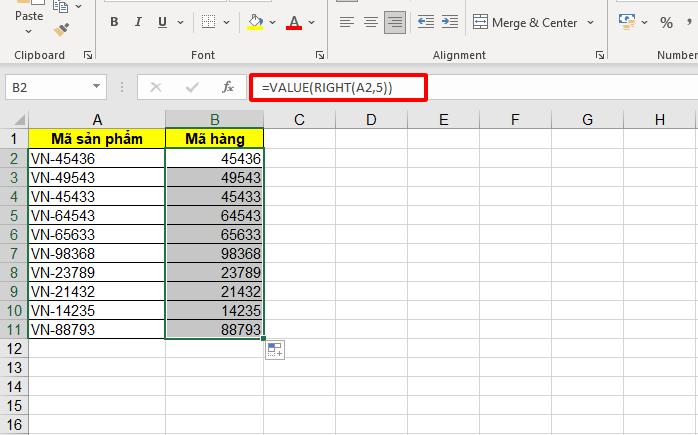Image resolution: width=698 pixels, height=435 pixels.
Task: Open the Font Color dropdown arrow
Action: [311, 22]
